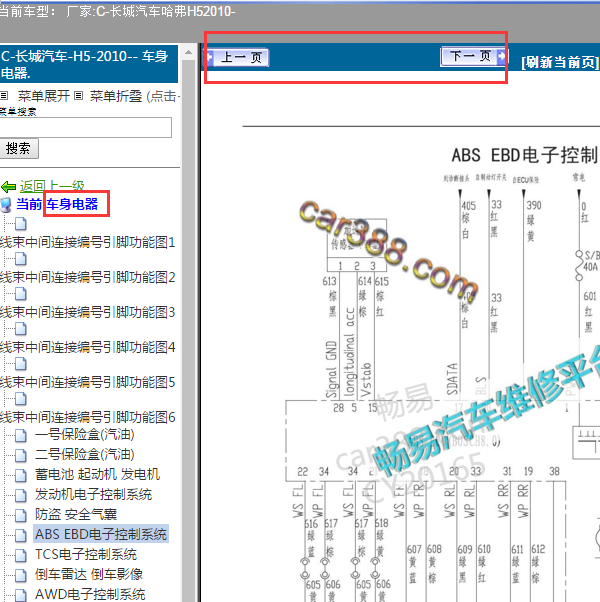Click 返回上一级 link
The width and height of the screenshot is (600, 602).
pyautogui.click(x=52, y=186)
